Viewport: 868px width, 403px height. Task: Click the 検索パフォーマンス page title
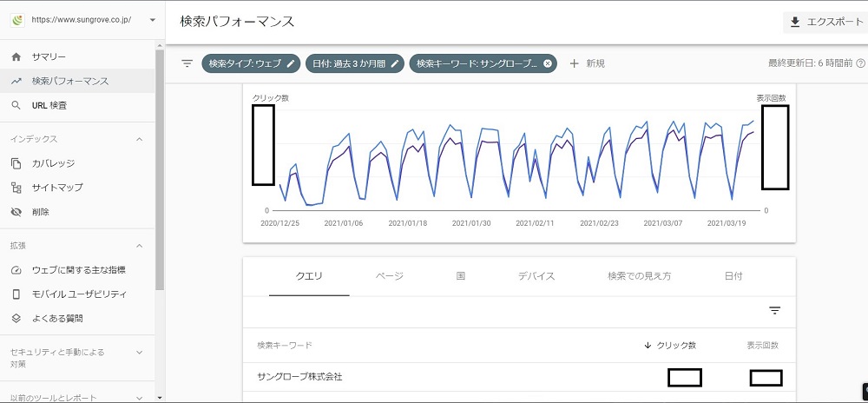[237, 22]
